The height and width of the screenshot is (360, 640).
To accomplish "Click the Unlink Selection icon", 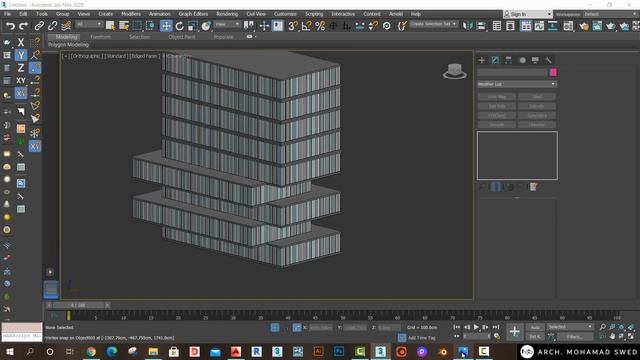I will click(53, 26).
